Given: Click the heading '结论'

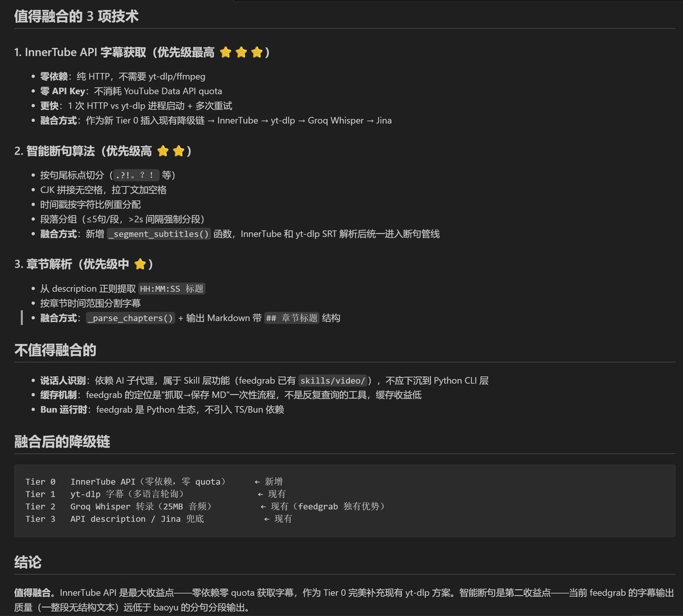Looking at the screenshot, I should (x=28, y=562).
